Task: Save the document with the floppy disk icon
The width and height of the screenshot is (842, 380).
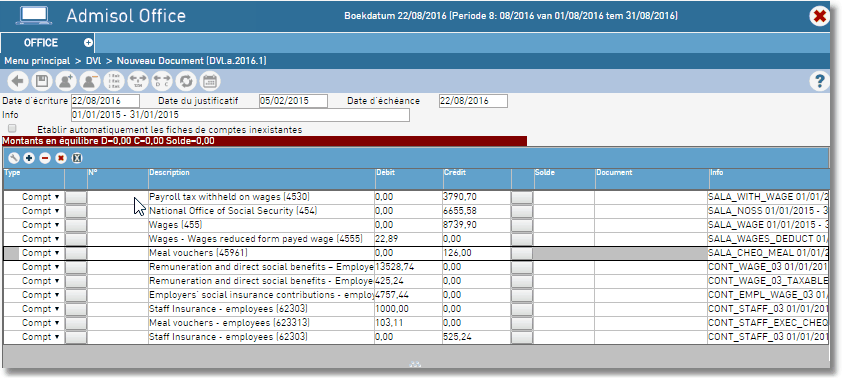Action: (41, 82)
